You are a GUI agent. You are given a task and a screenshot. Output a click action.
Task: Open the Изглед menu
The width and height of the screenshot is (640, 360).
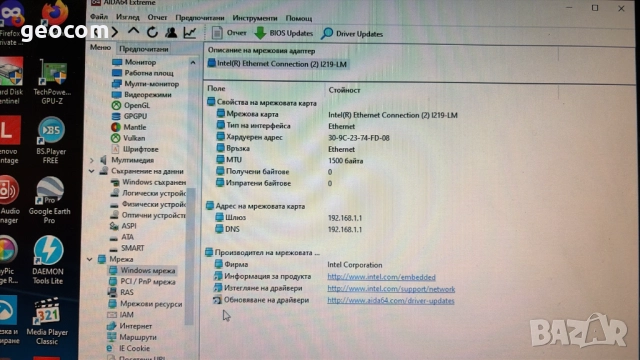pyautogui.click(x=128, y=18)
